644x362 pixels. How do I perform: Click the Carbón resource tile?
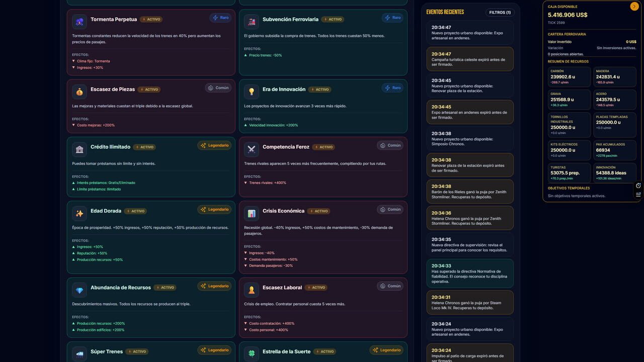pyautogui.click(x=569, y=77)
